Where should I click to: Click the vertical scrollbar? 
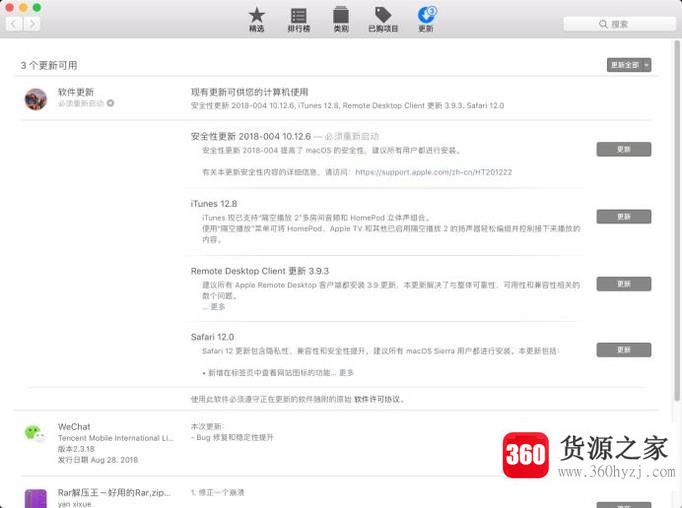point(677,220)
